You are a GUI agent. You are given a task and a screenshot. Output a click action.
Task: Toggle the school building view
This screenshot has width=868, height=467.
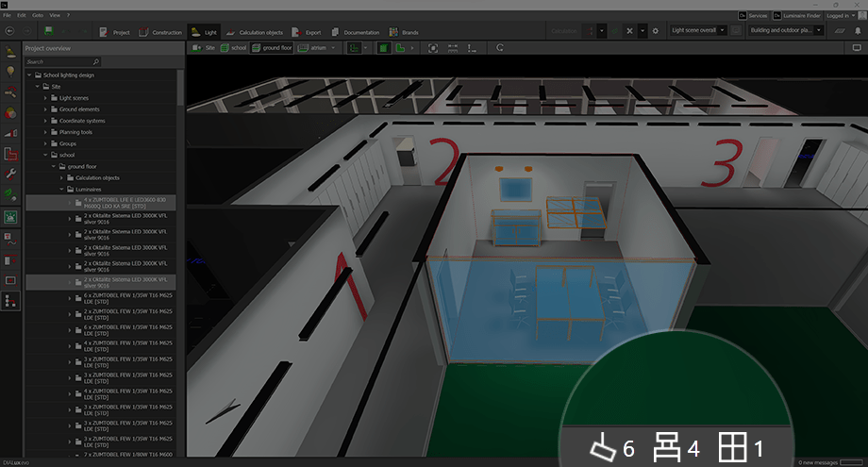pyautogui.click(x=233, y=47)
